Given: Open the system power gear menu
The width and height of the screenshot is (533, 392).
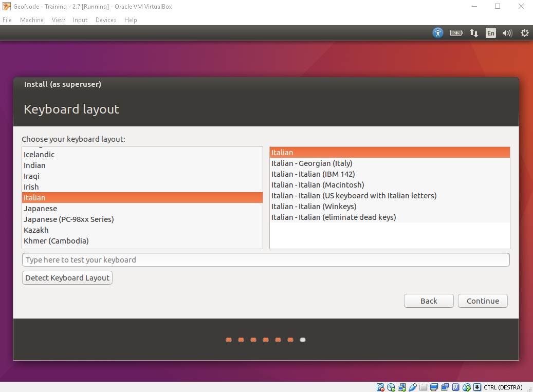Looking at the screenshot, I should (524, 33).
